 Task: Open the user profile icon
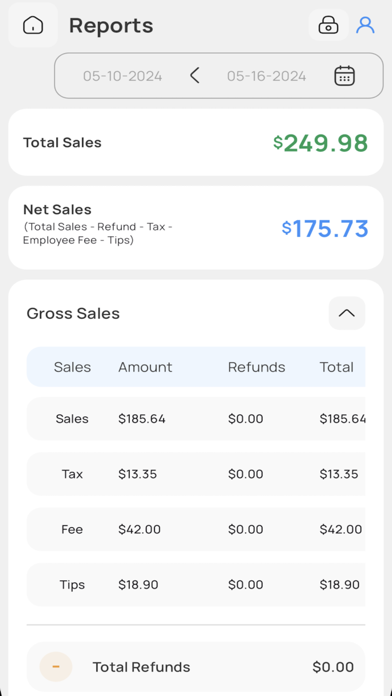[365, 25]
